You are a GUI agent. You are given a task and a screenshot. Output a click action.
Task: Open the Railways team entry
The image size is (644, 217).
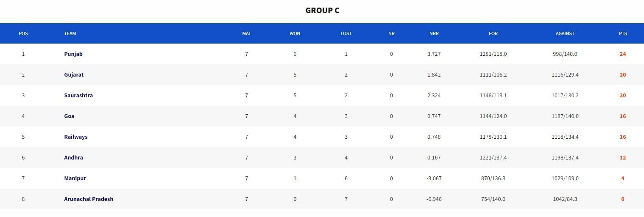tap(76, 137)
